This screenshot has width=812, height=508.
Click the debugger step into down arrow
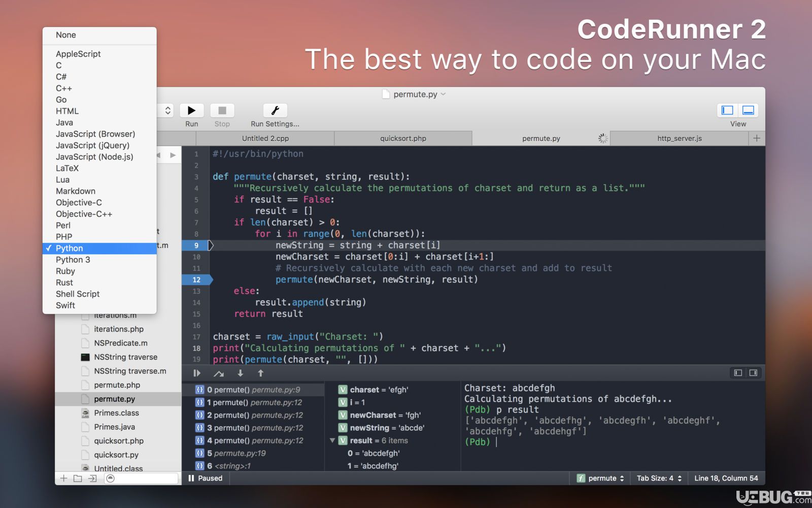coord(241,373)
